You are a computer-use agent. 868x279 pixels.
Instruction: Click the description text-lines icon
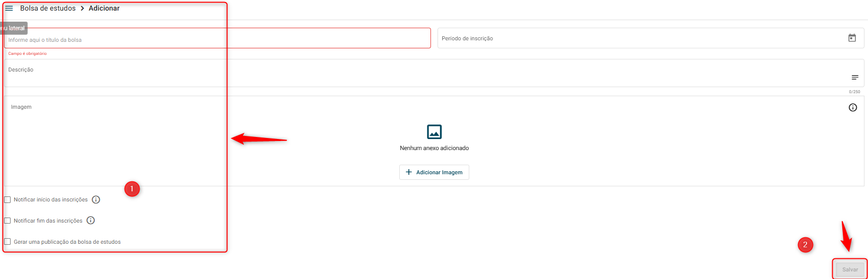[x=855, y=77]
